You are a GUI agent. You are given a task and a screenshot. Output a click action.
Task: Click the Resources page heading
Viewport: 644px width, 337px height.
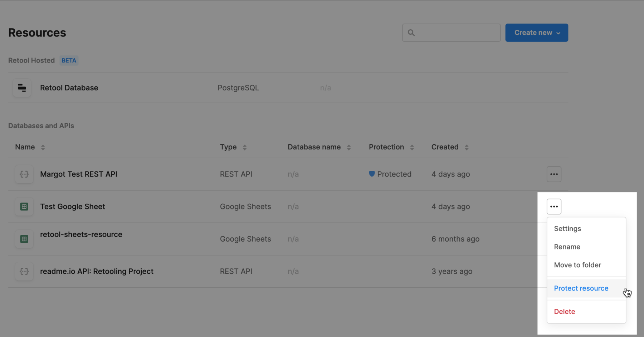pos(37,33)
